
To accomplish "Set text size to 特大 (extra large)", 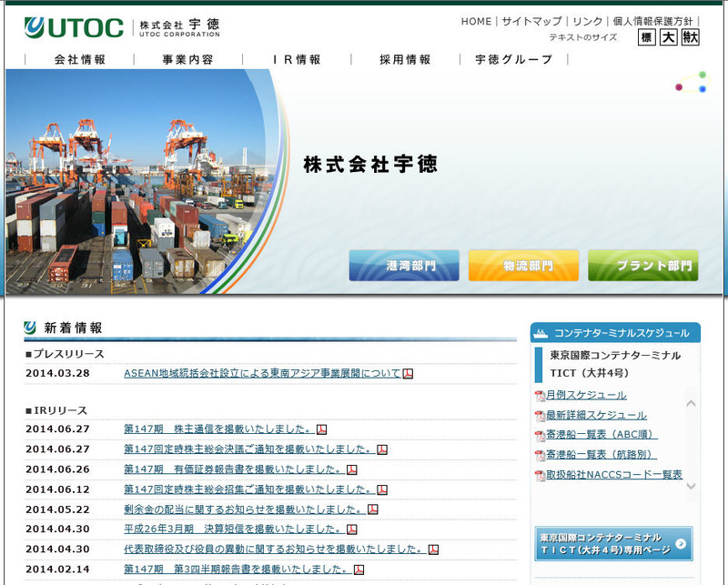I will [690, 37].
